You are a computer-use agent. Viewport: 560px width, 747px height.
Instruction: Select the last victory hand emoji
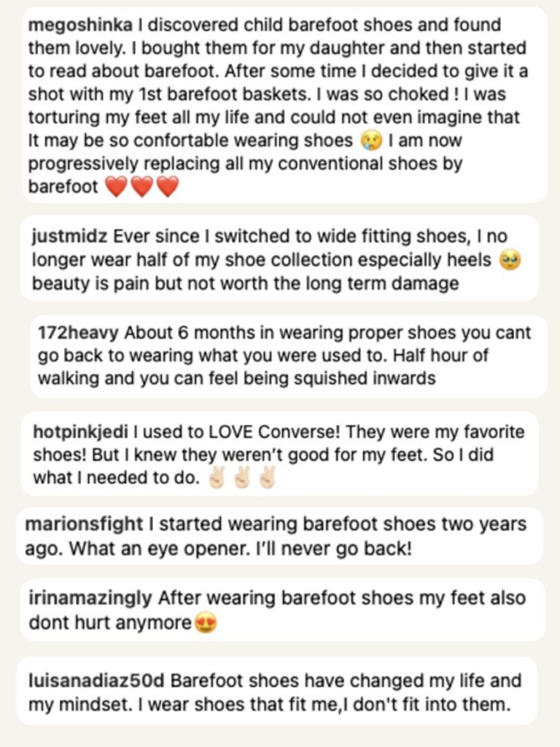click(267, 479)
